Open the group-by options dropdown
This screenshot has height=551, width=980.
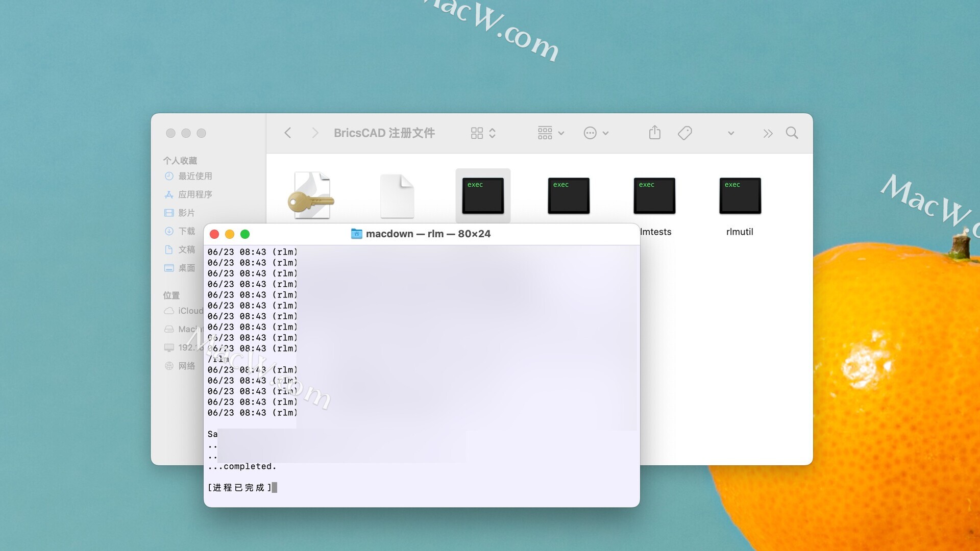coord(551,133)
